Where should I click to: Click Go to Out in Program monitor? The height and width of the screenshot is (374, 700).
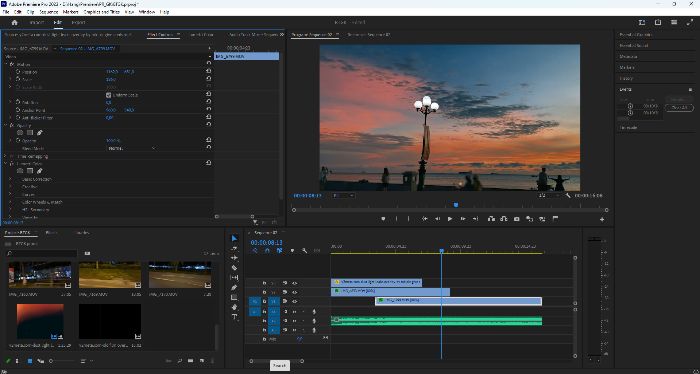(475, 219)
